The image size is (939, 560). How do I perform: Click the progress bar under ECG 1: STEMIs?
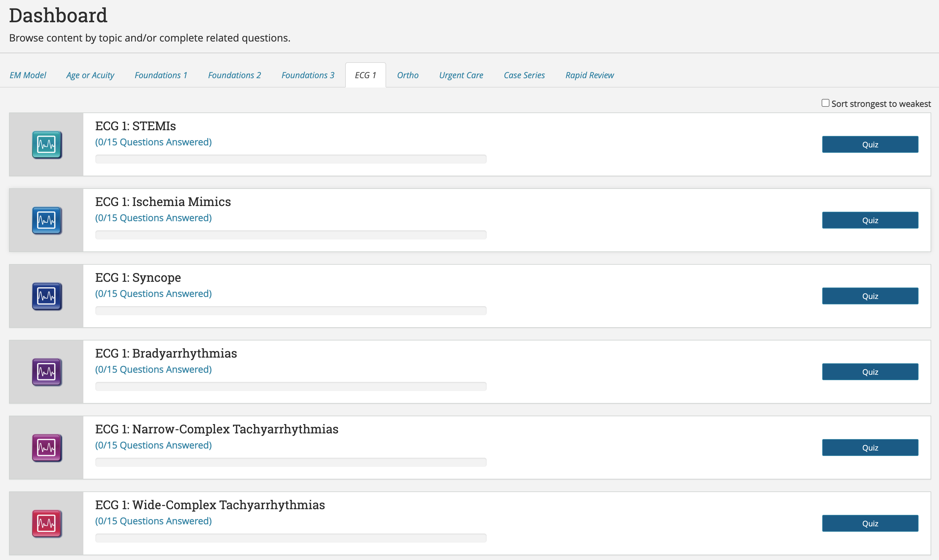(x=291, y=159)
